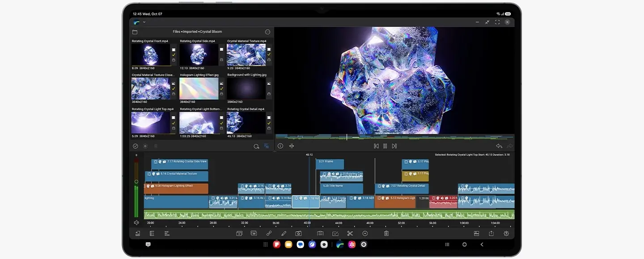Open the library source folder icon
The height and width of the screenshot is (259, 644).
135,32
